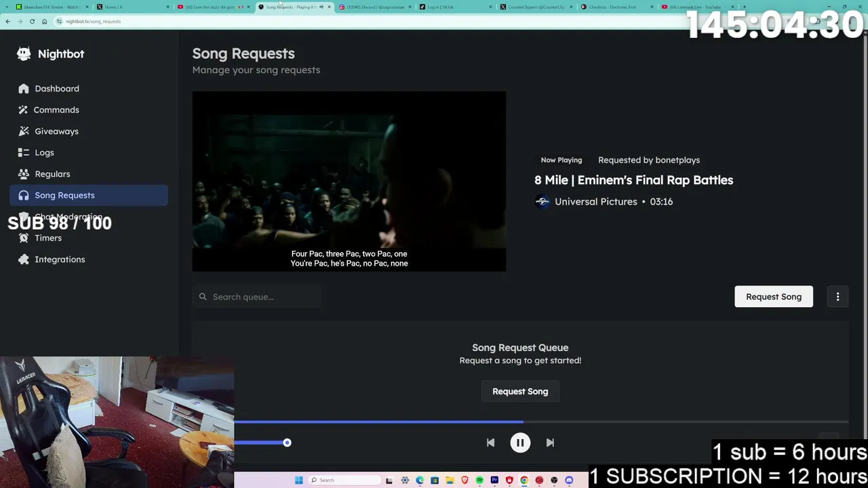Click the Windows taskbar search box

(x=344, y=481)
